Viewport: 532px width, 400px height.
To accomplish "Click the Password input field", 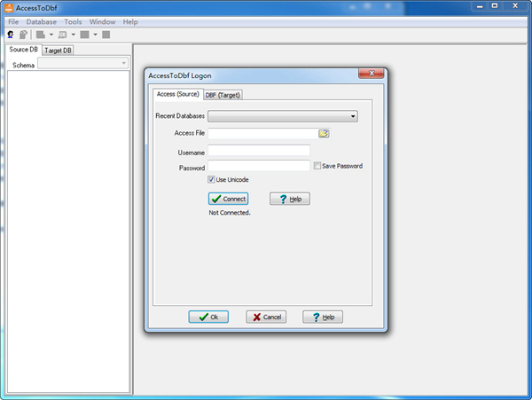I will click(259, 166).
